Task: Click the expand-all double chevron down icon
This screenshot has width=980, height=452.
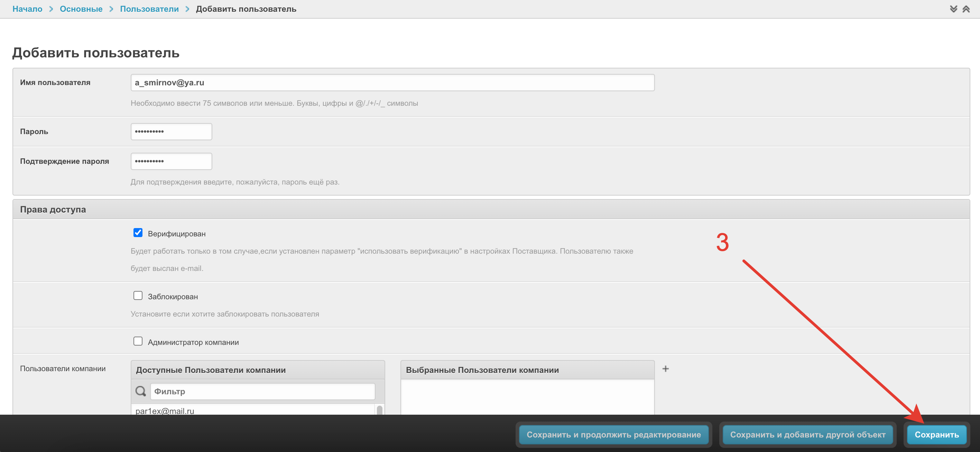Action: (953, 9)
